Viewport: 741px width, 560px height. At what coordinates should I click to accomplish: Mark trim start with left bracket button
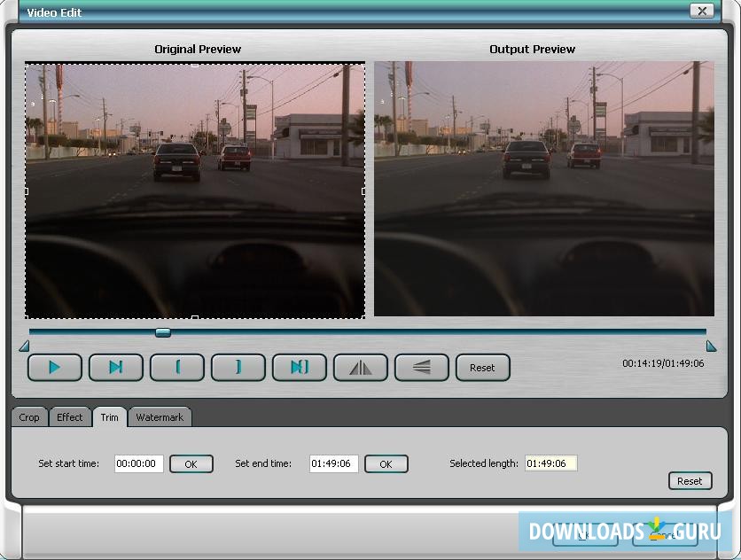pos(177,367)
